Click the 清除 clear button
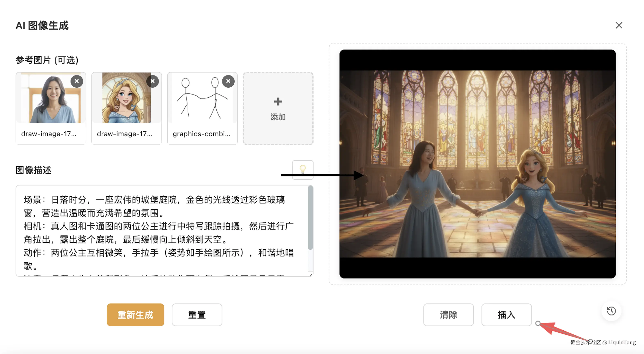 pyautogui.click(x=448, y=315)
